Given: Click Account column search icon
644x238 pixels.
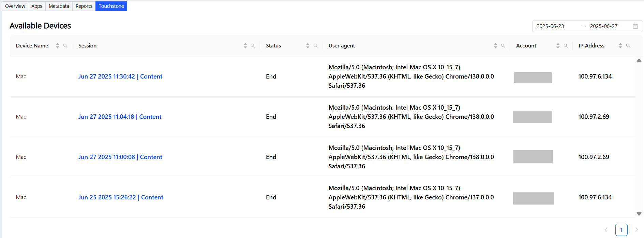Looking at the screenshot, I should click(566, 46).
